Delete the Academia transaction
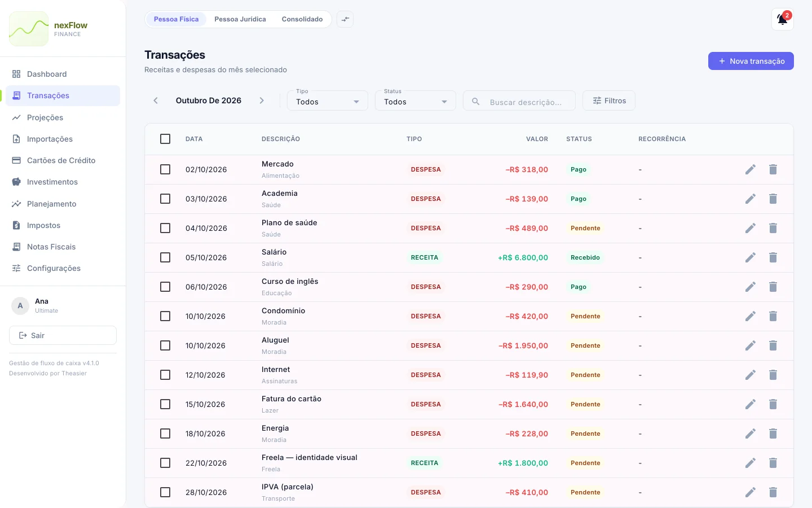Viewport: 812px width, 508px height. coord(773,199)
